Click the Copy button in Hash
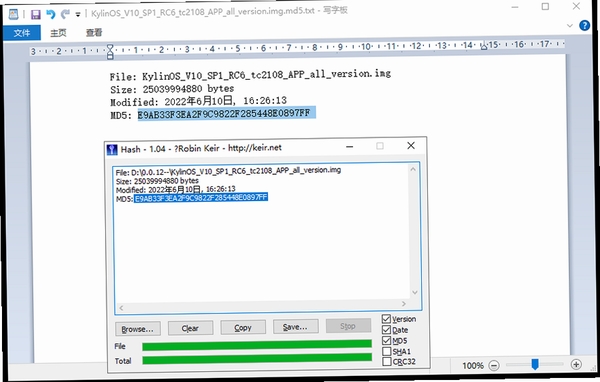 pos(243,327)
